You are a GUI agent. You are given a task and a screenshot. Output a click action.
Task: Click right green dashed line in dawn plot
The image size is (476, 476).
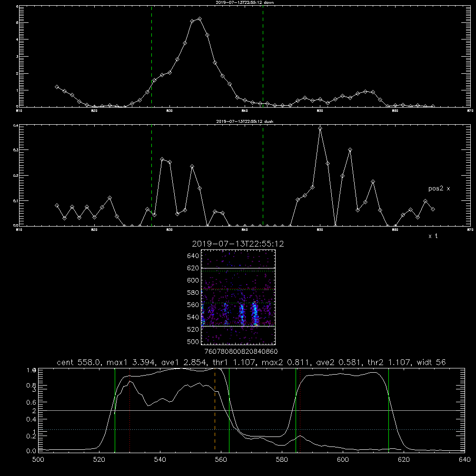tap(263, 56)
